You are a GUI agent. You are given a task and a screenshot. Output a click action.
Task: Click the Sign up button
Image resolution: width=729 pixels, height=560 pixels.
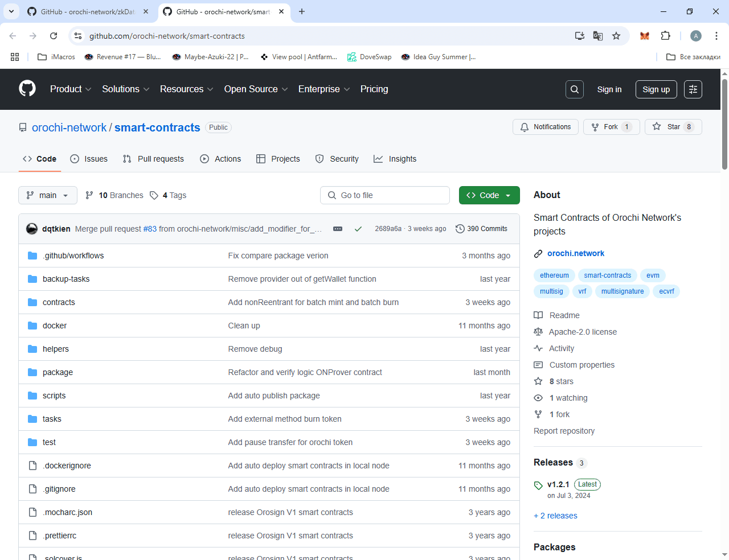(x=656, y=89)
